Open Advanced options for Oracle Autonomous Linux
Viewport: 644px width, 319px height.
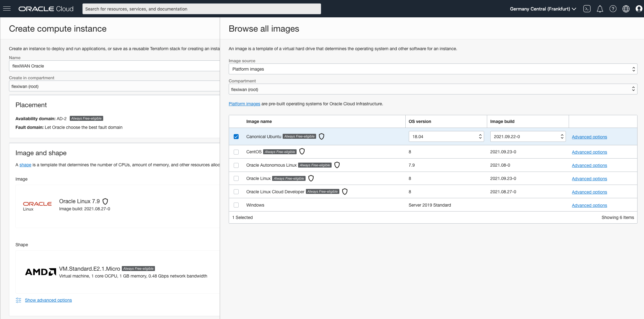589,165
